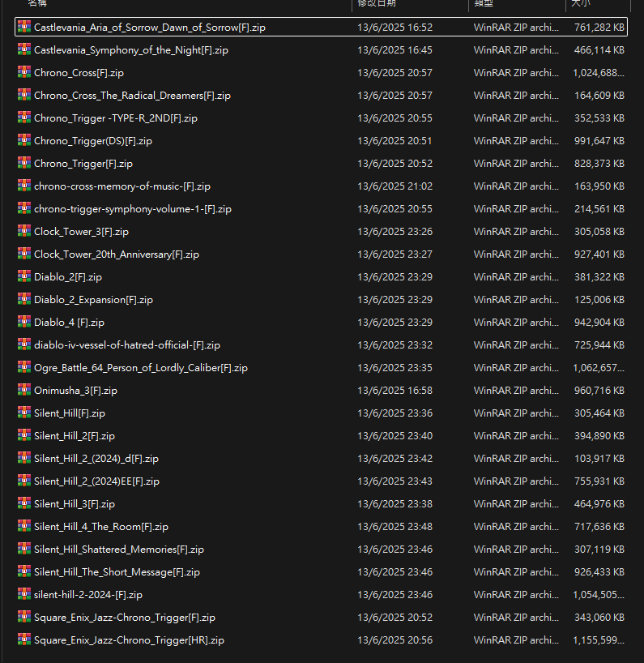
Task: Click the icon of Chrono_Trigger -TYPE-R_2ND[F].zip
Action: tap(24, 118)
